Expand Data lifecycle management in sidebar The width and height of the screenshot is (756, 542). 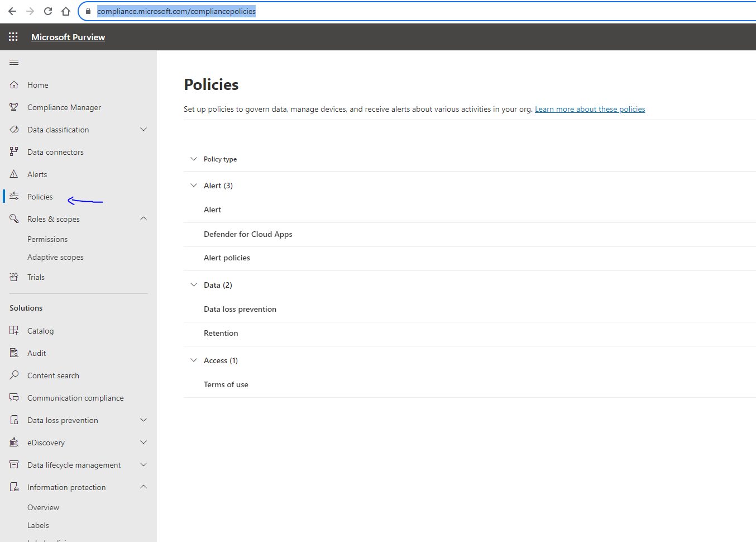[x=143, y=465]
